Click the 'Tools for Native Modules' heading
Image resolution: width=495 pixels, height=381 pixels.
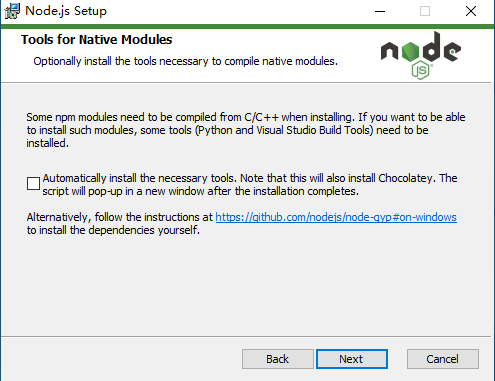tap(97, 40)
